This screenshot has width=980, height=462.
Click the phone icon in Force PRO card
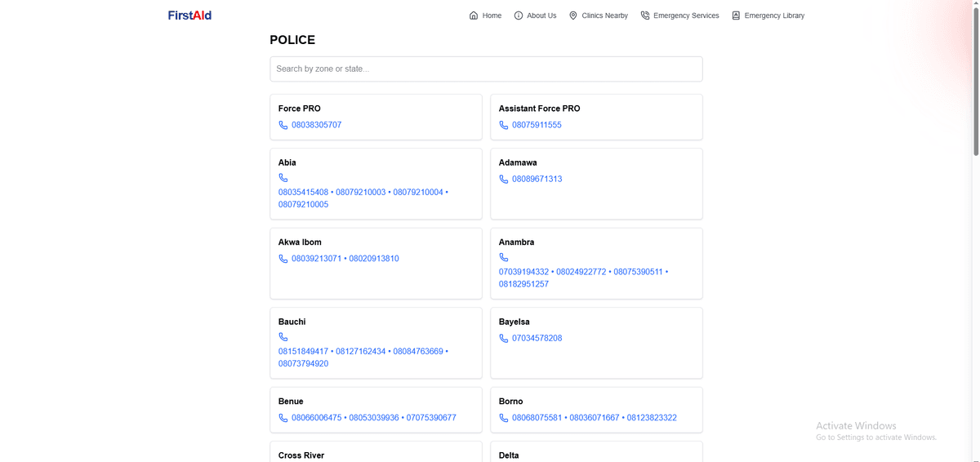pyautogui.click(x=283, y=125)
